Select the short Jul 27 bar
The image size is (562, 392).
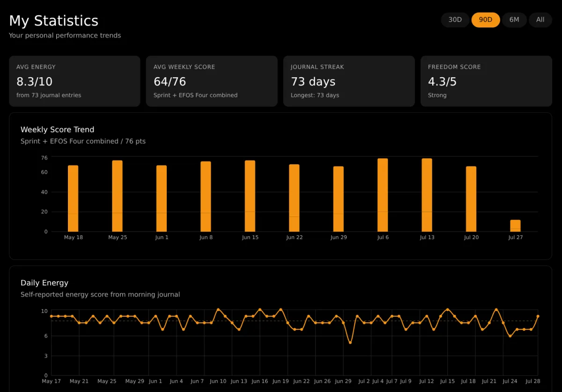pyautogui.click(x=515, y=225)
